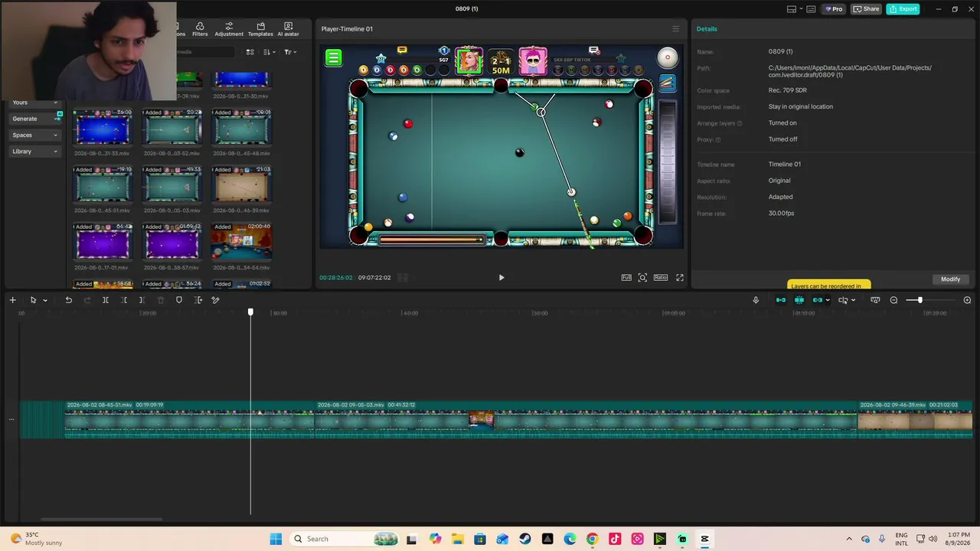Open the media sort options dropdown
The width and height of the screenshot is (980, 551).
point(269,52)
